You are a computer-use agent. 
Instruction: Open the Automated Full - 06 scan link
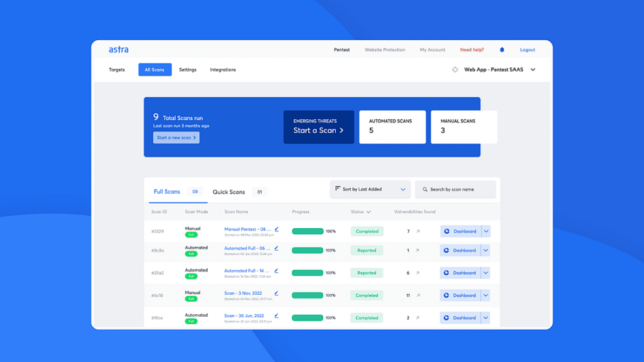[x=247, y=248]
